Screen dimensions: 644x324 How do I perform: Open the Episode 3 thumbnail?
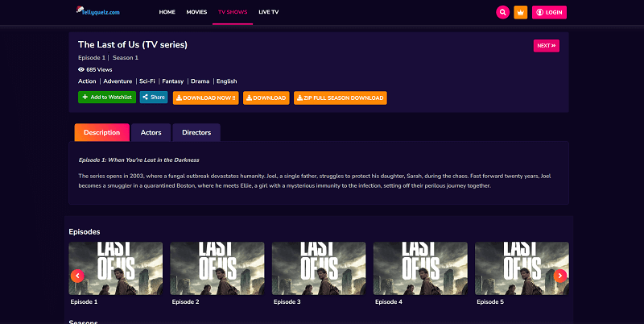319,268
